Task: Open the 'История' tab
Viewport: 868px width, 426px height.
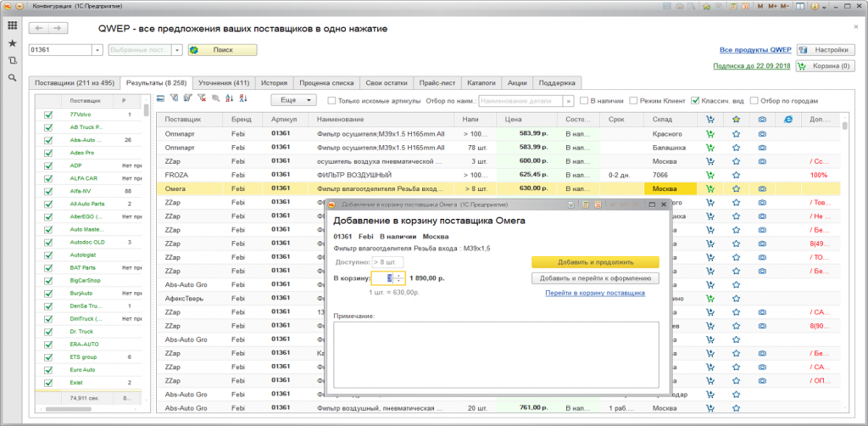Action: [x=275, y=83]
